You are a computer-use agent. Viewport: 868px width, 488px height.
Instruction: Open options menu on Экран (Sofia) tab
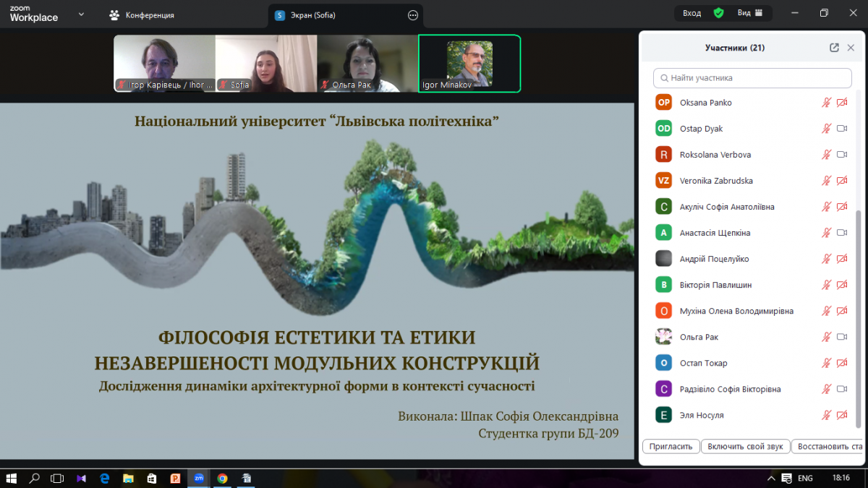tap(412, 14)
